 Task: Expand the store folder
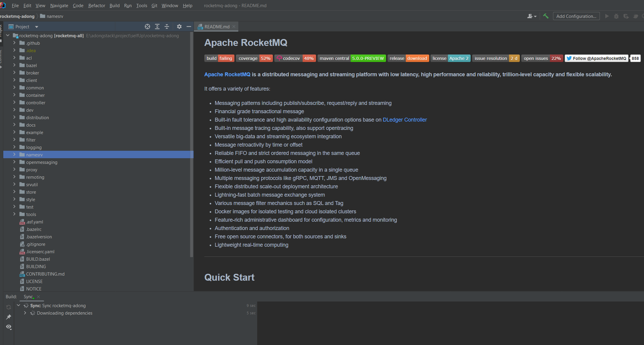(x=14, y=192)
